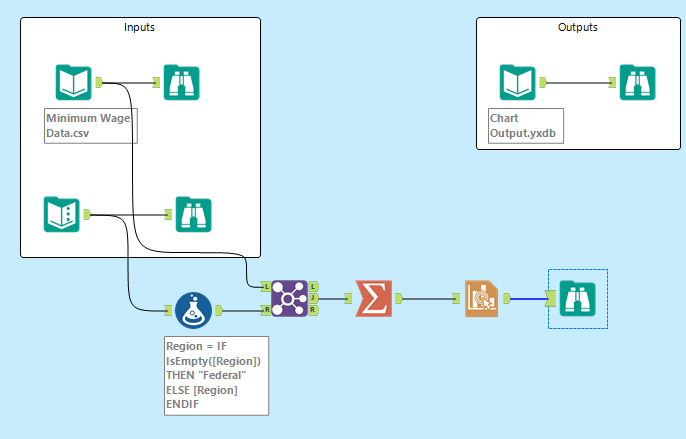Open the Browse tool beside the Text Input tool

tap(193, 214)
